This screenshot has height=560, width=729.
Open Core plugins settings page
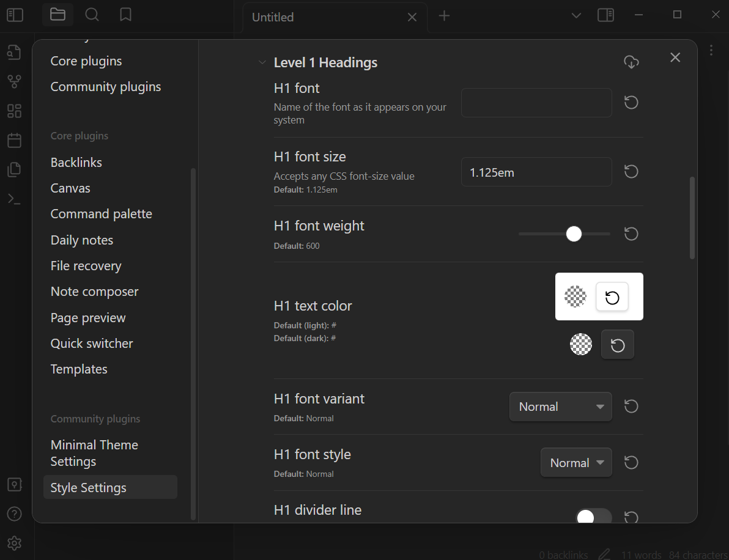[86, 61]
